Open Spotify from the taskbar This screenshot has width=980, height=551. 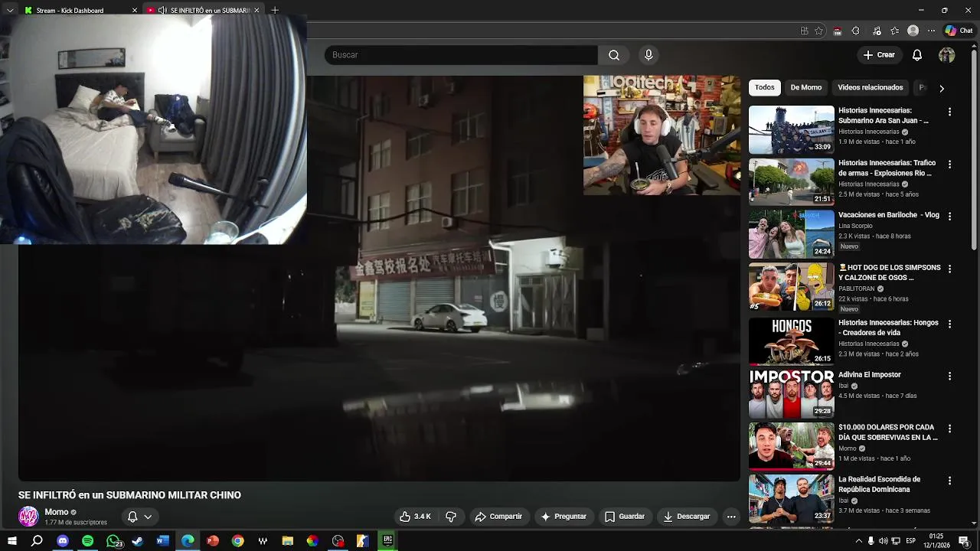coord(87,541)
